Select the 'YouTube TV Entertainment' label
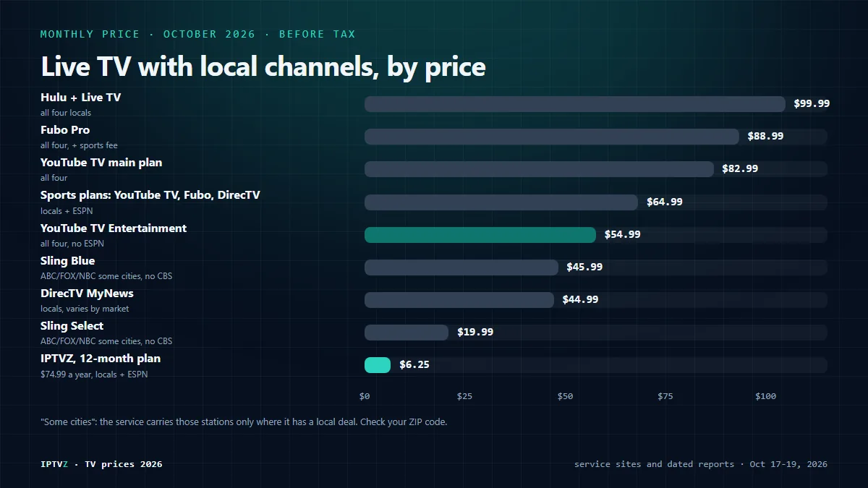The width and height of the screenshot is (868, 488). (114, 228)
